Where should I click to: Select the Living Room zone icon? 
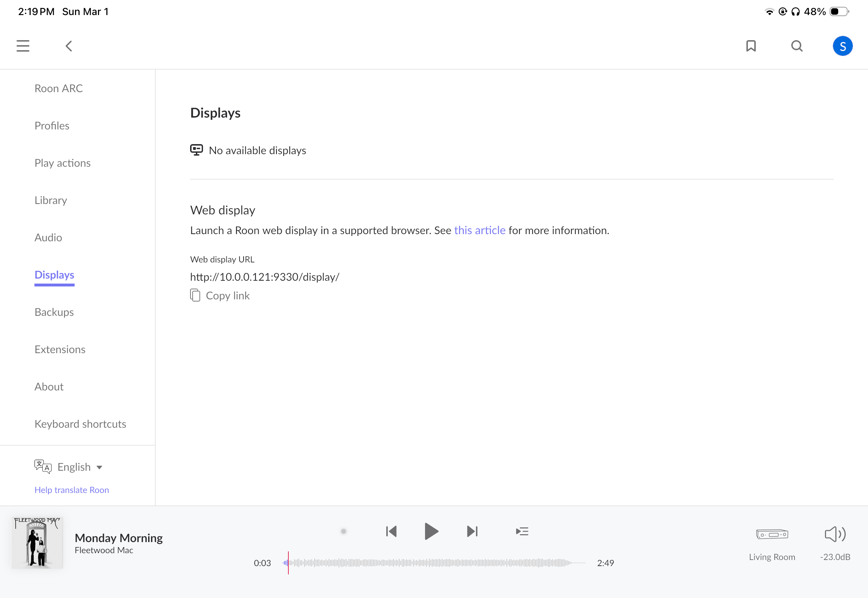tap(772, 535)
